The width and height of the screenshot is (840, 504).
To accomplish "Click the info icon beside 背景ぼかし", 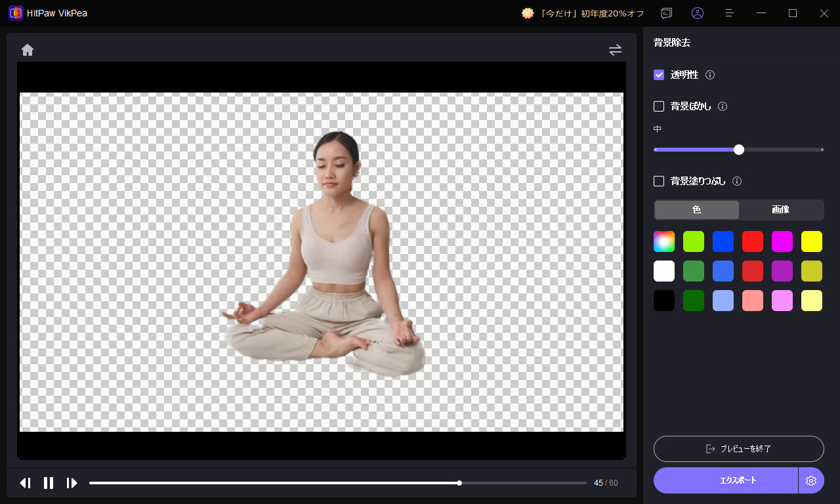I will 723,106.
